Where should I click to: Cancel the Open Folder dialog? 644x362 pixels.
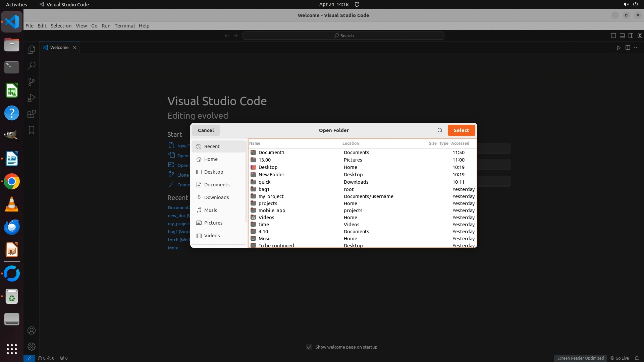pyautogui.click(x=206, y=130)
